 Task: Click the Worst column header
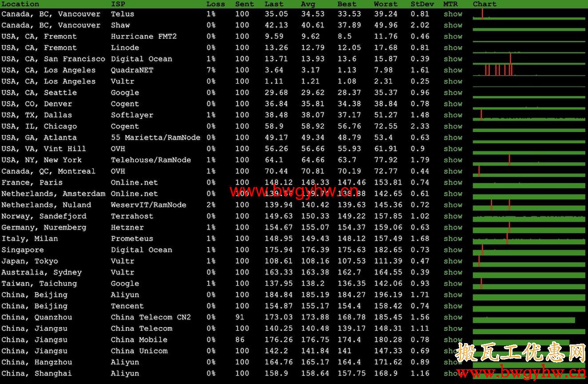coord(386,4)
